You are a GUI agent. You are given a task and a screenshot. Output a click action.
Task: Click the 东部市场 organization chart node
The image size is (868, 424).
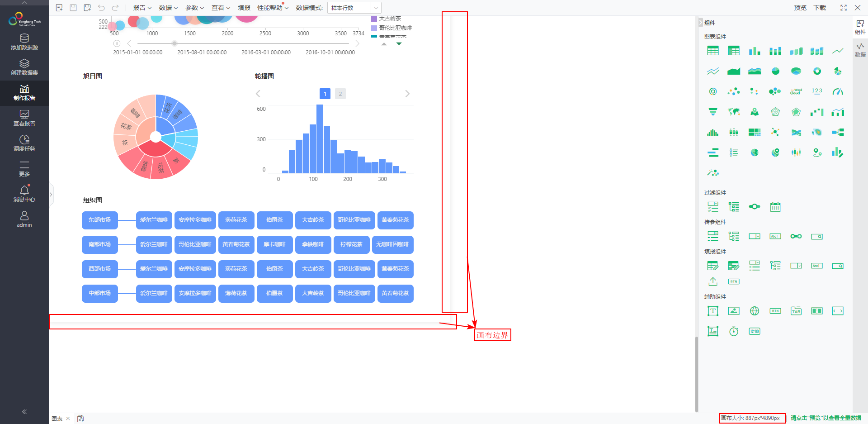100,220
